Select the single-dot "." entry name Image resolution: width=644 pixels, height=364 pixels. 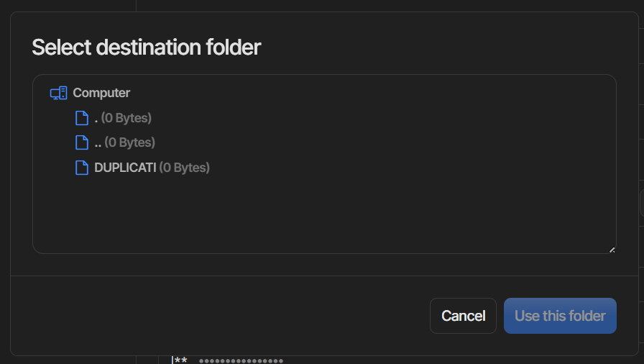[96, 118]
